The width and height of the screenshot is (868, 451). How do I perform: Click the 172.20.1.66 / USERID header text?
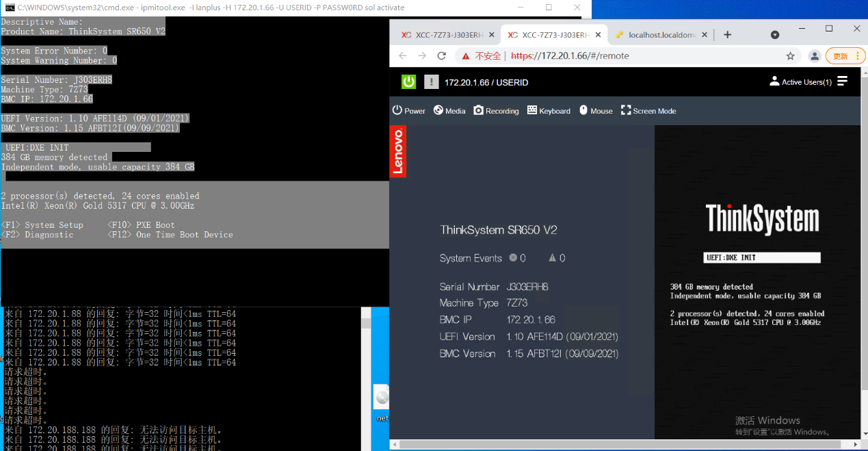point(486,82)
